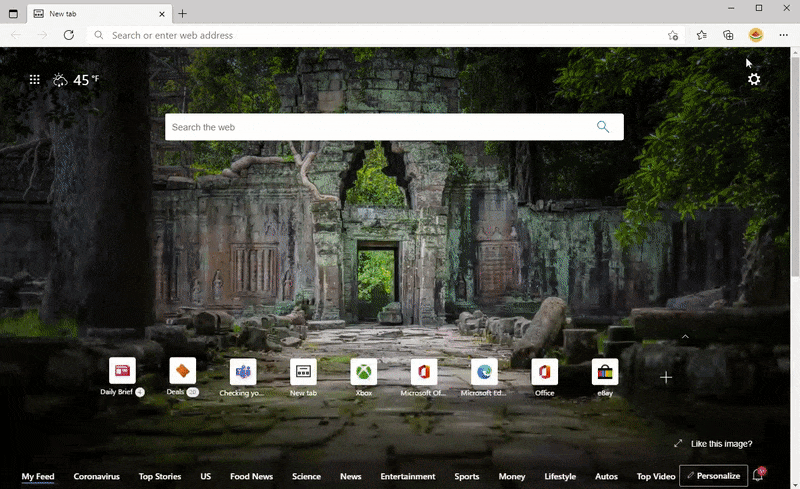Select the My Feed tab
This screenshot has width=800, height=489.
point(38,476)
